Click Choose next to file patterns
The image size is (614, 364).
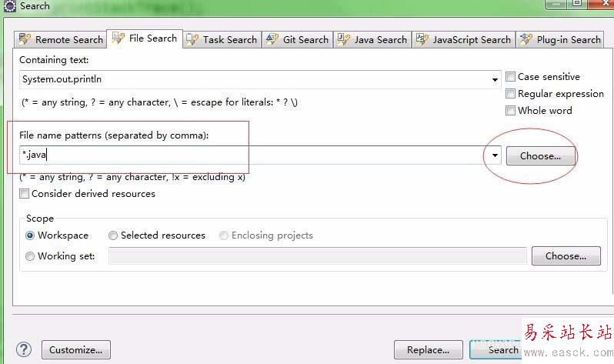pos(540,155)
